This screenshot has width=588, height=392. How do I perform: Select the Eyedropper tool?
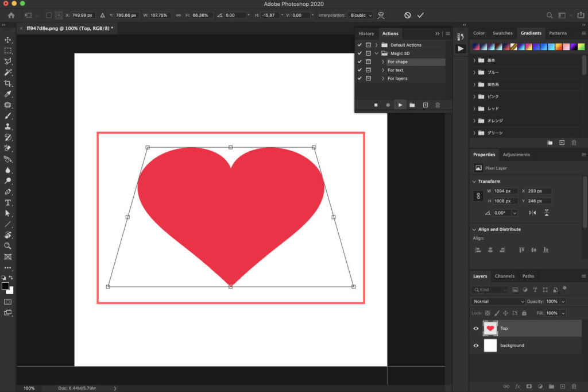coord(7,94)
